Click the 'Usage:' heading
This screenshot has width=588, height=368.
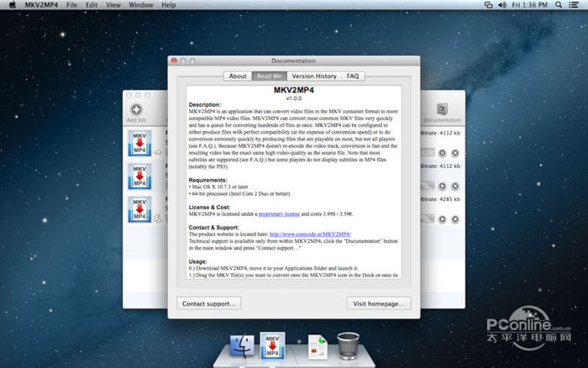tap(197, 261)
